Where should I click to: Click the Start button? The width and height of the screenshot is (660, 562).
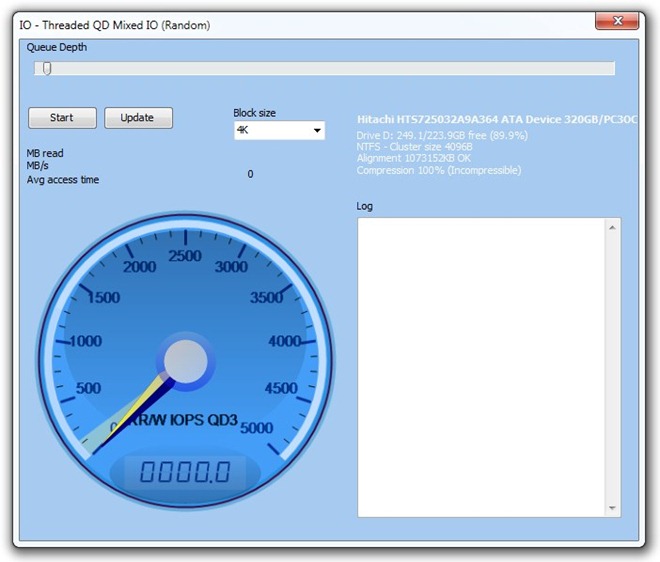coord(62,118)
